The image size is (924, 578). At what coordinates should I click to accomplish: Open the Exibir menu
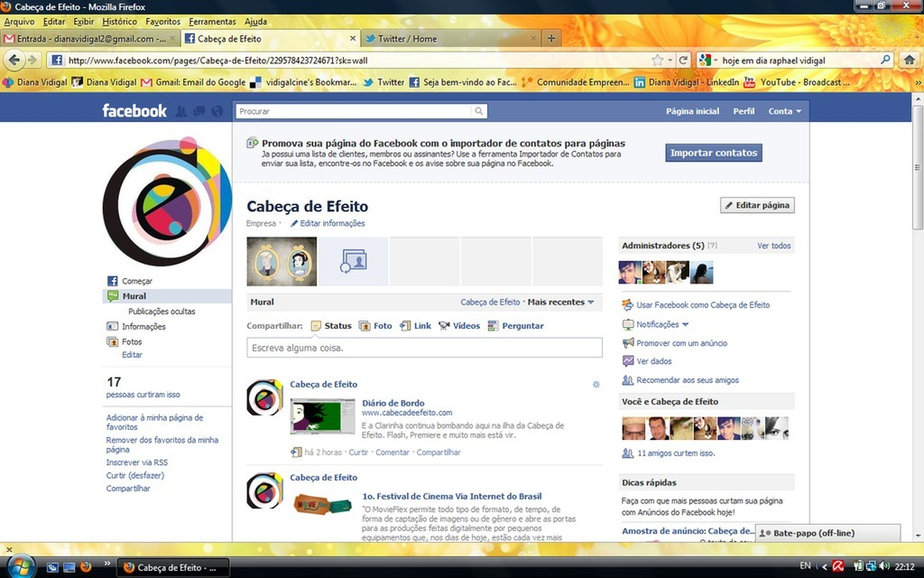(84, 22)
